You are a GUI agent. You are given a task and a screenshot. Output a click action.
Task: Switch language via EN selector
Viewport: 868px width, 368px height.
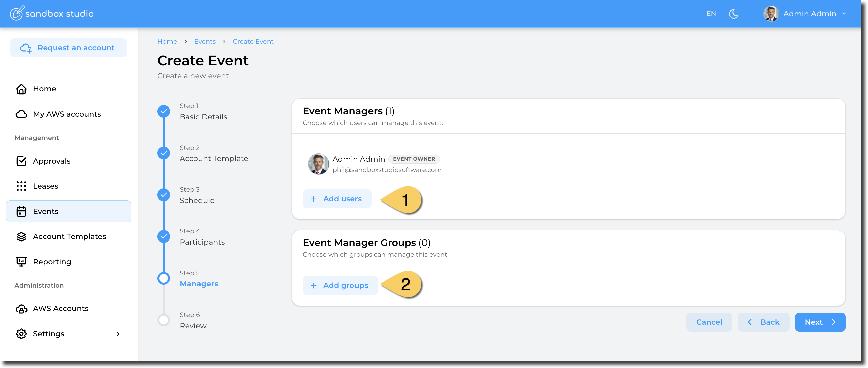pyautogui.click(x=711, y=14)
